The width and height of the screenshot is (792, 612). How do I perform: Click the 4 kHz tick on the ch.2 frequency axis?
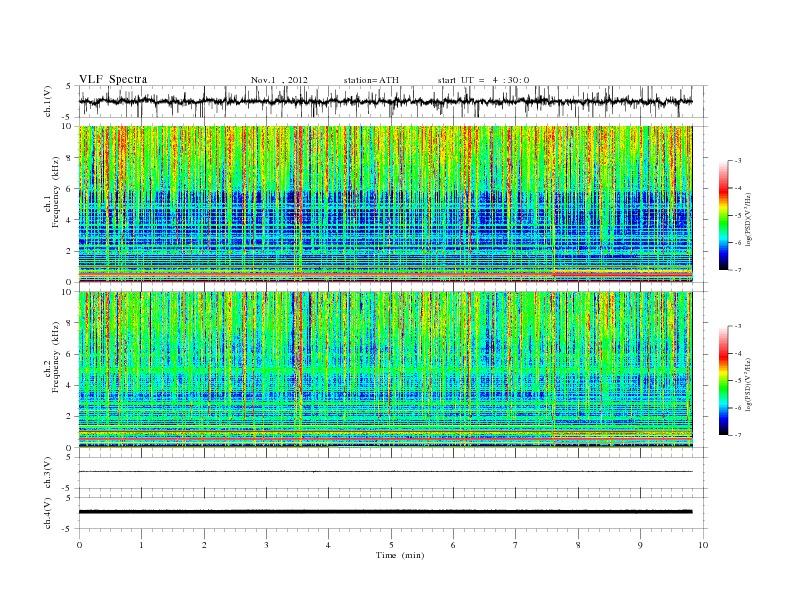point(69,385)
